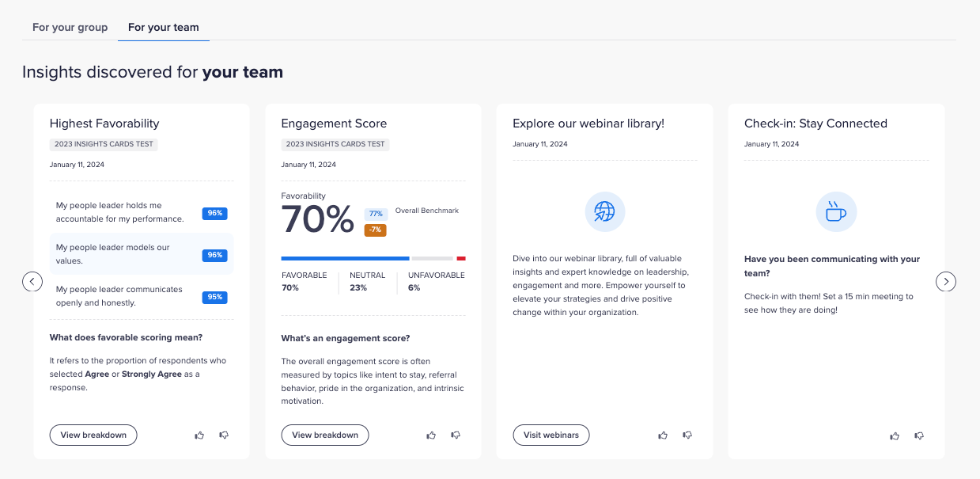980x479 pixels.
Task: Select the For your team tab
Action: point(163,27)
